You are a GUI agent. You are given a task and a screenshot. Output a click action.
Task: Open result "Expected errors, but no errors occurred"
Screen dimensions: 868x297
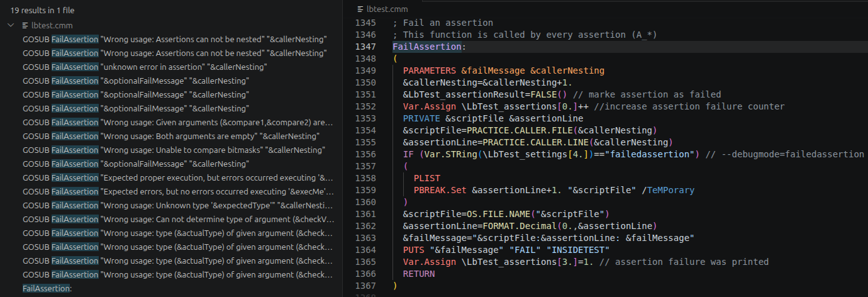[x=178, y=191]
